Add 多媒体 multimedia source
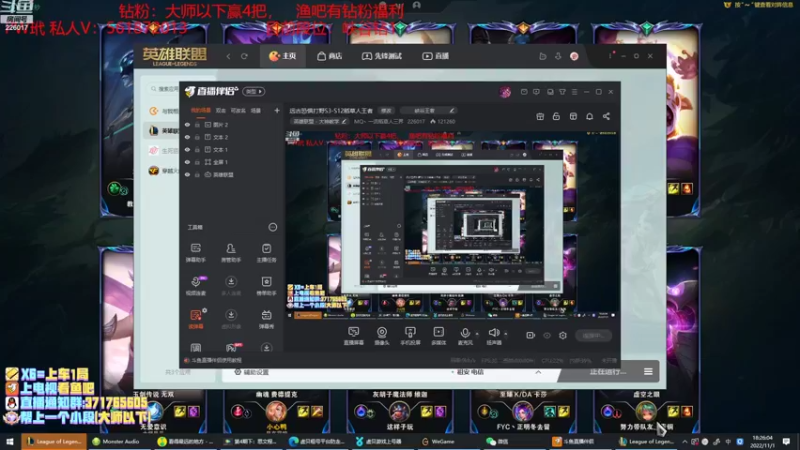This screenshot has width=800, height=450. pyautogui.click(x=438, y=336)
